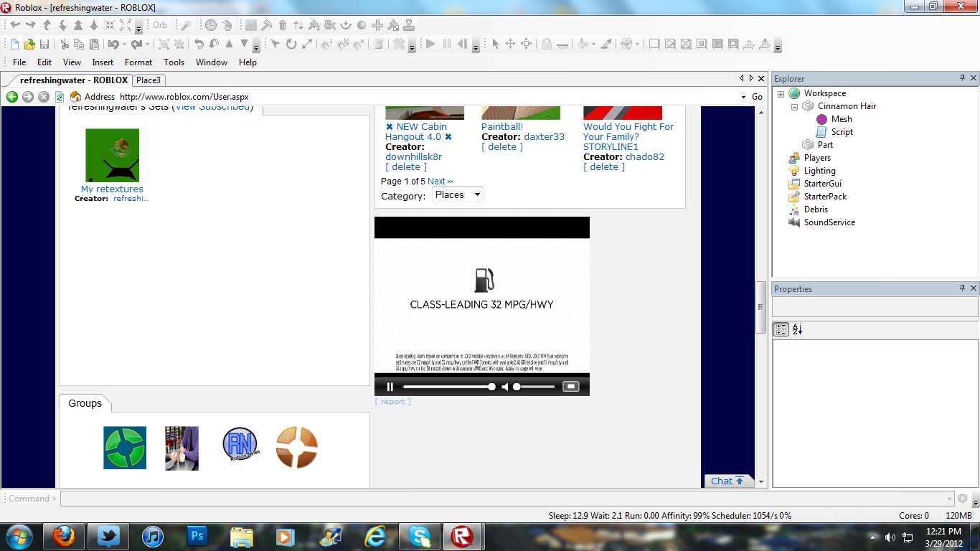
Task: Open Photoshop from the taskbar
Action: pyautogui.click(x=197, y=536)
